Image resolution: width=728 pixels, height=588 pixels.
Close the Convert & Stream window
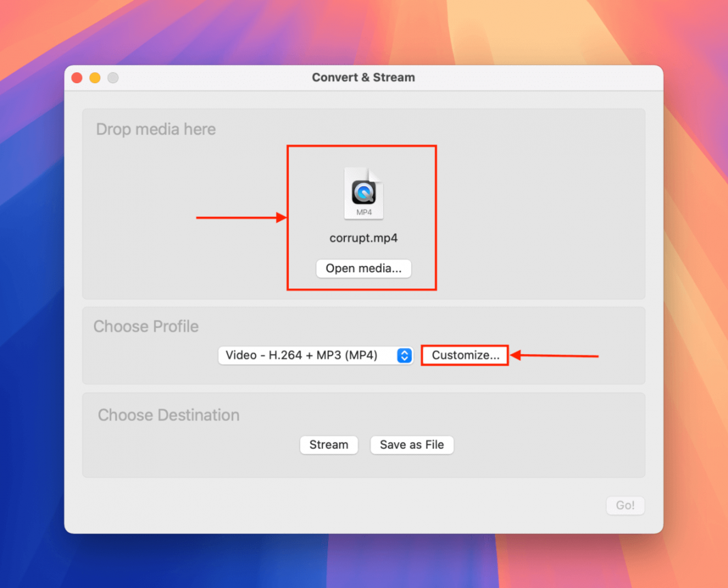click(76, 77)
